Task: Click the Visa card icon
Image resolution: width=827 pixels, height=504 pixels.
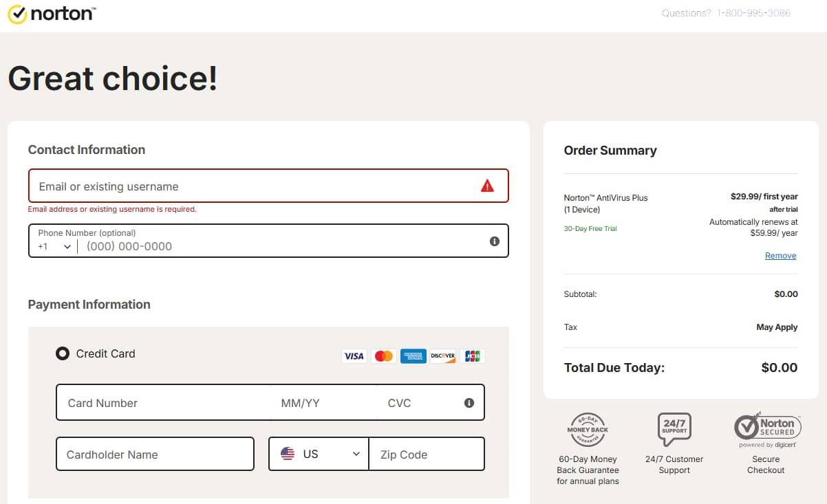Action: 354,356
